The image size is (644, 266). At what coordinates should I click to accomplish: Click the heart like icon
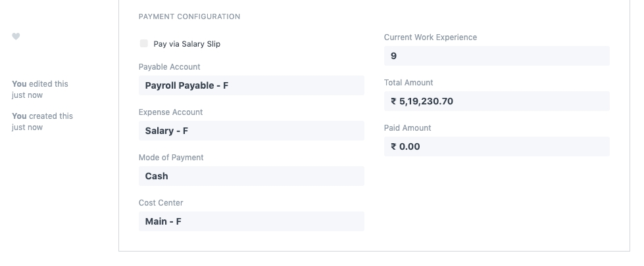click(x=16, y=37)
